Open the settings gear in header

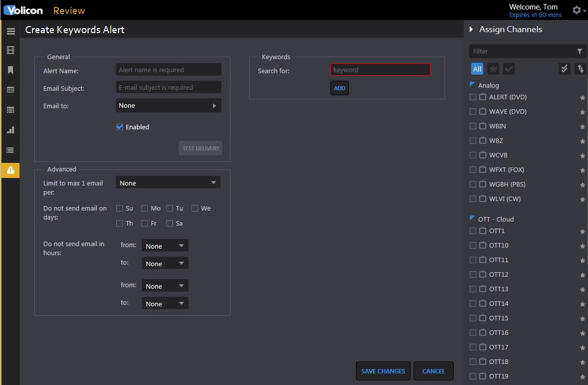click(x=577, y=10)
